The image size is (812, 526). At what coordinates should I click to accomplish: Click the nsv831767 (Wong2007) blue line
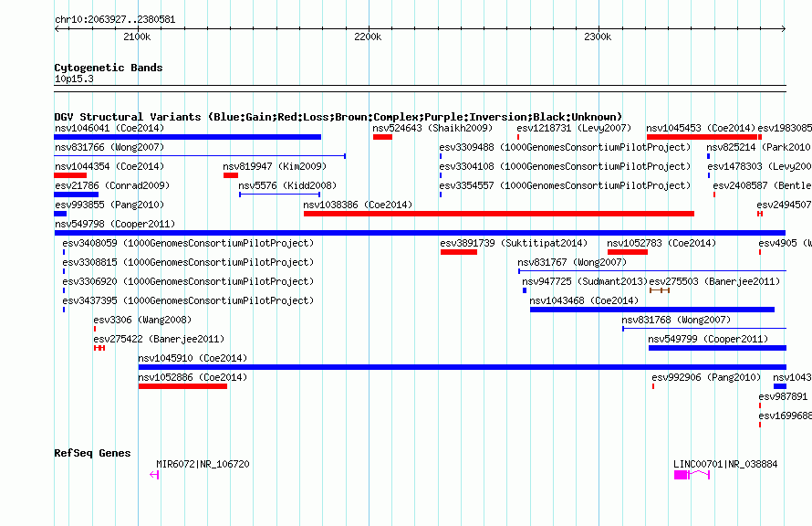pos(652,270)
